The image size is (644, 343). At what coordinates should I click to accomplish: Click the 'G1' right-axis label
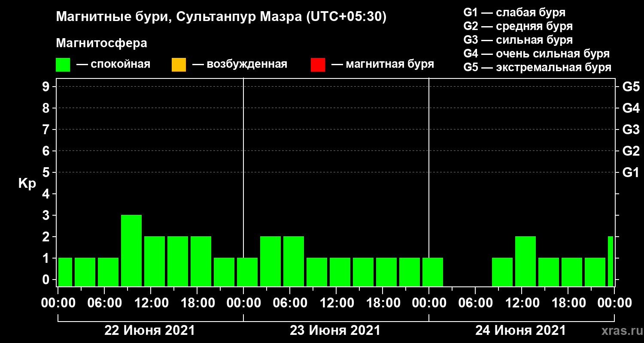coord(631,172)
